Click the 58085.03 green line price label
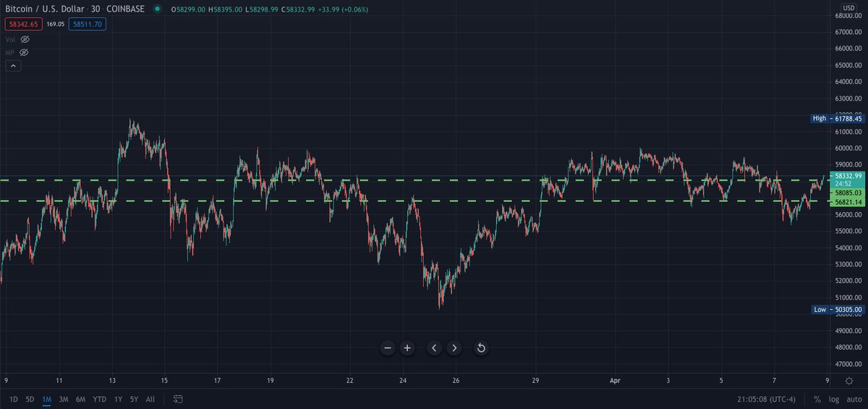 848,193
